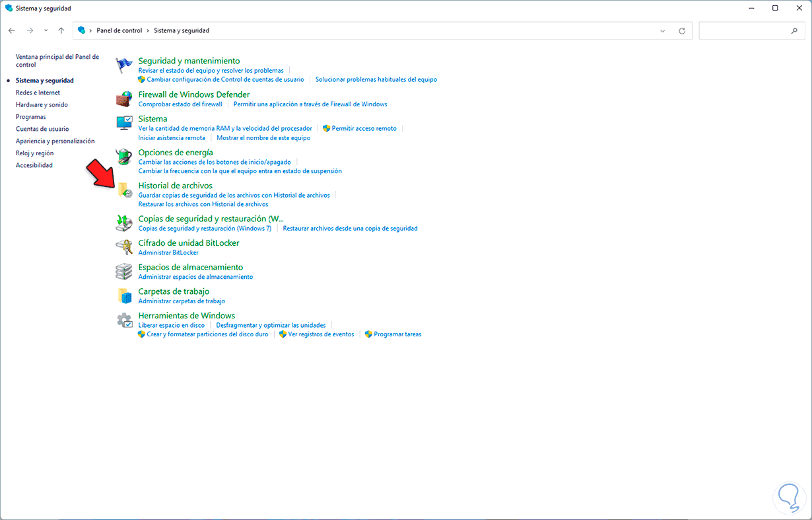
Task: Open the Historial de archivos heading
Action: click(176, 186)
